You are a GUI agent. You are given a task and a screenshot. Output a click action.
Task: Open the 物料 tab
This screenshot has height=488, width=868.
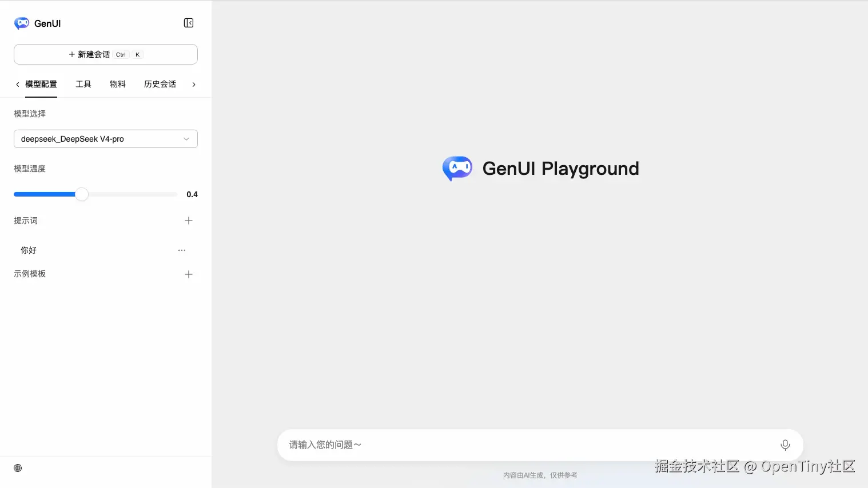pyautogui.click(x=118, y=84)
